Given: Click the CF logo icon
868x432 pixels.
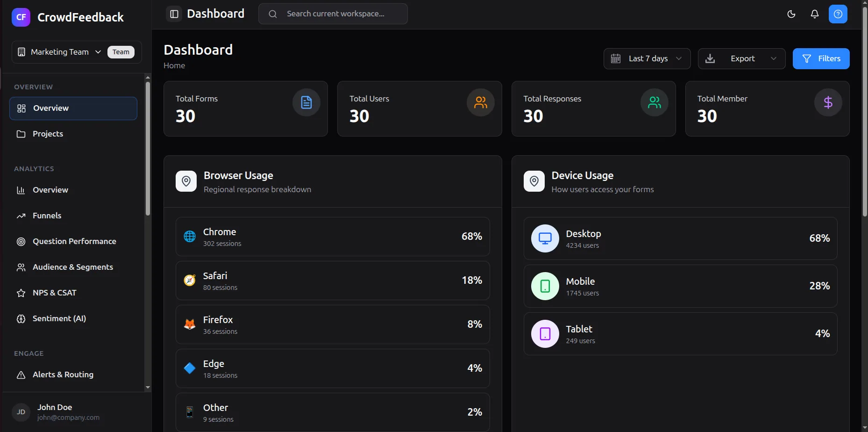Looking at the screenshot, I should (21, 17).
